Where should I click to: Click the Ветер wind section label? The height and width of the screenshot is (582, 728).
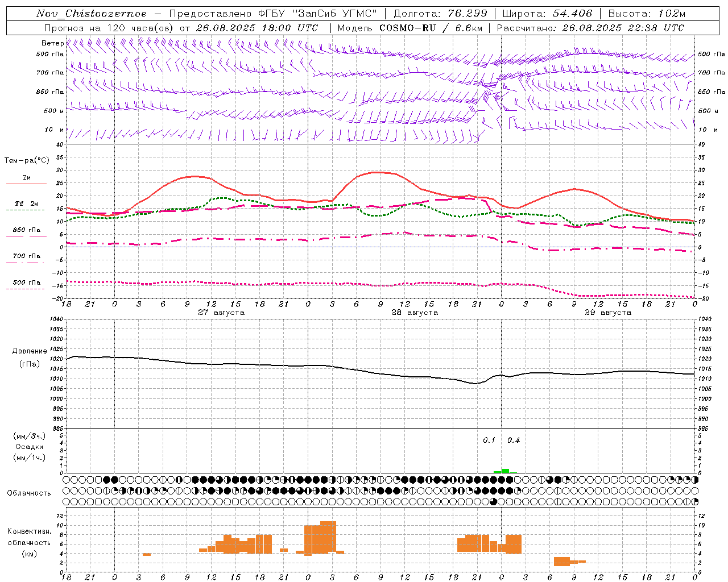52,43
